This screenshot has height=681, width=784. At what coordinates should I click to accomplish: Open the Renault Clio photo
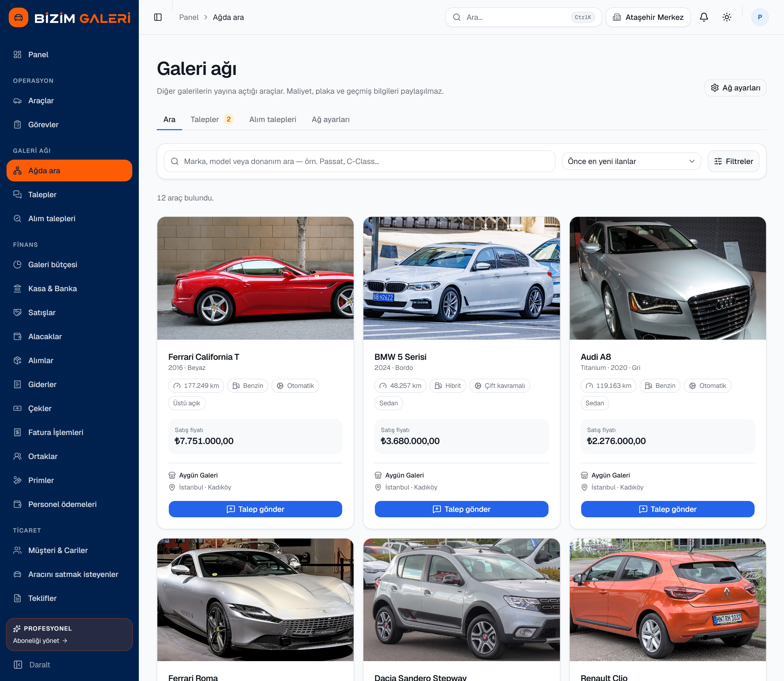click(x=667, y=600)
